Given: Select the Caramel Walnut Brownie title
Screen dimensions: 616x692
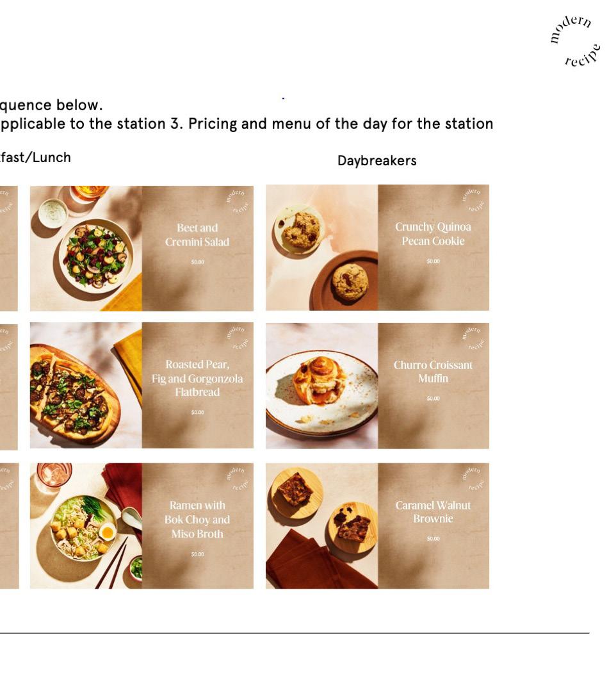Looking at the screenshot, I should tap(433, 512).
